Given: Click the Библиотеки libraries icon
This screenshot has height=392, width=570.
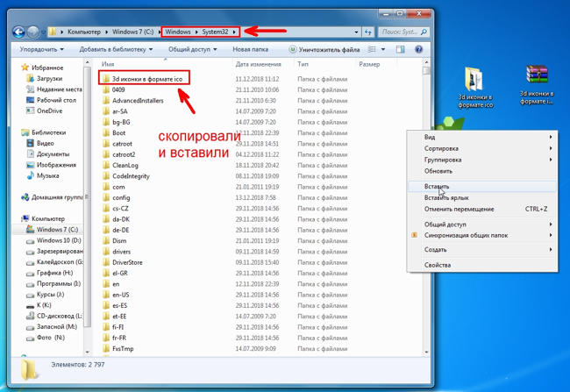Looking at the screenshot, I should click(25, 132).
